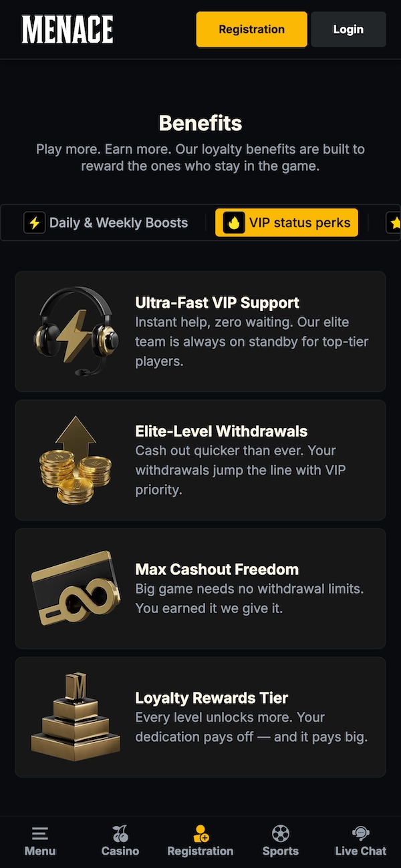Select the VIP status perks tab

coord(286,222)
